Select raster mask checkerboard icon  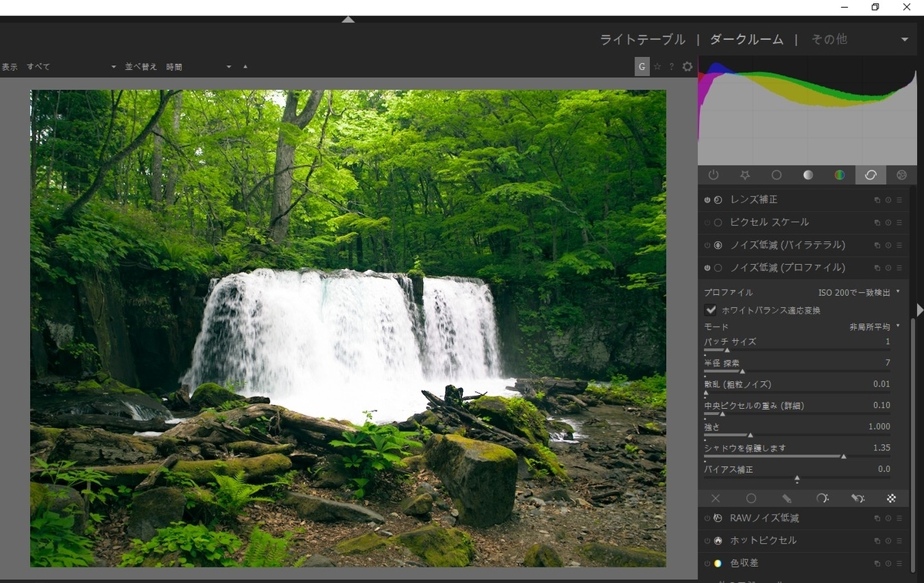[x=892, y=498]
